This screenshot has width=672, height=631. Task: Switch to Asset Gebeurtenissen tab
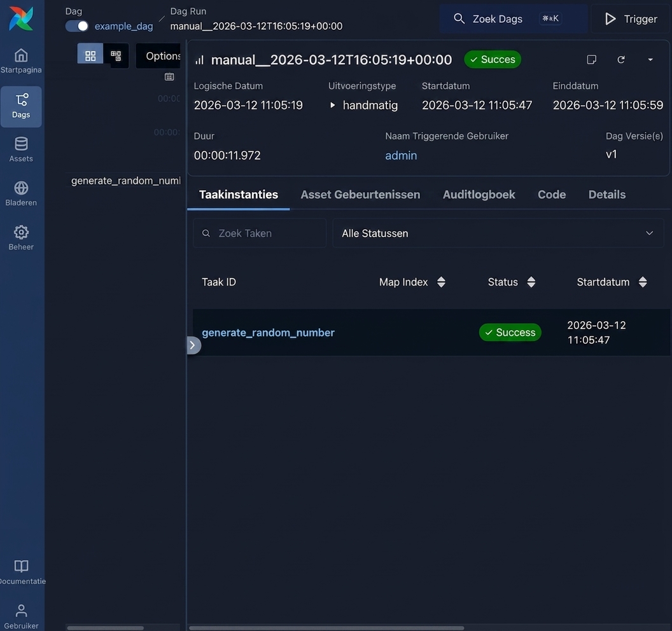coord(360,195)
